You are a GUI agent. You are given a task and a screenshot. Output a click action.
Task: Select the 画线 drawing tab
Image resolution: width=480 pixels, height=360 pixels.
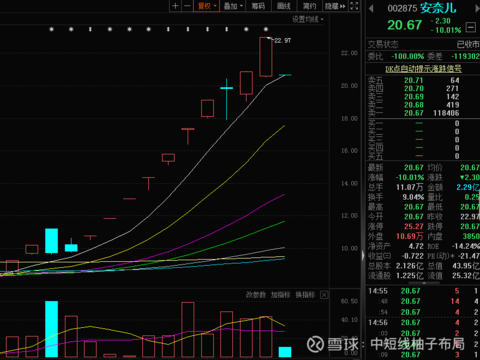[x=284, y=6]
